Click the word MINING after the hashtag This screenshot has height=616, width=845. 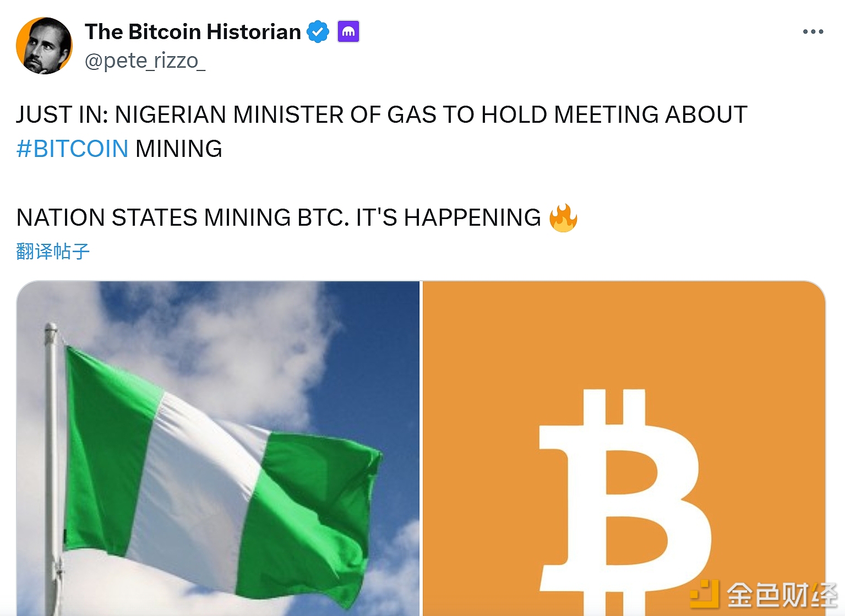179,149
